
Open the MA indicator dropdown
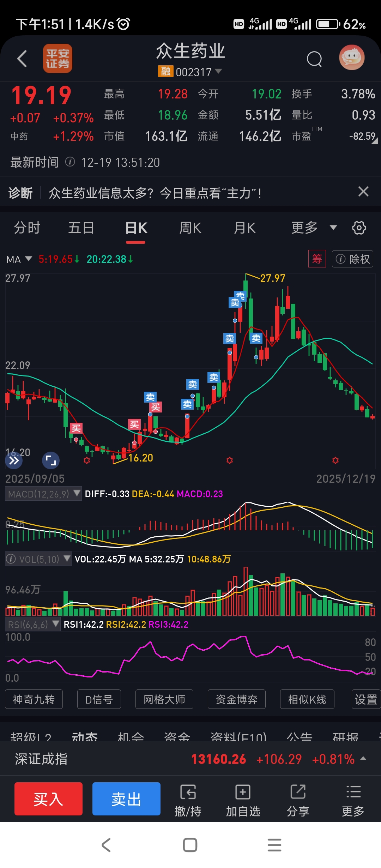[19, 259]
